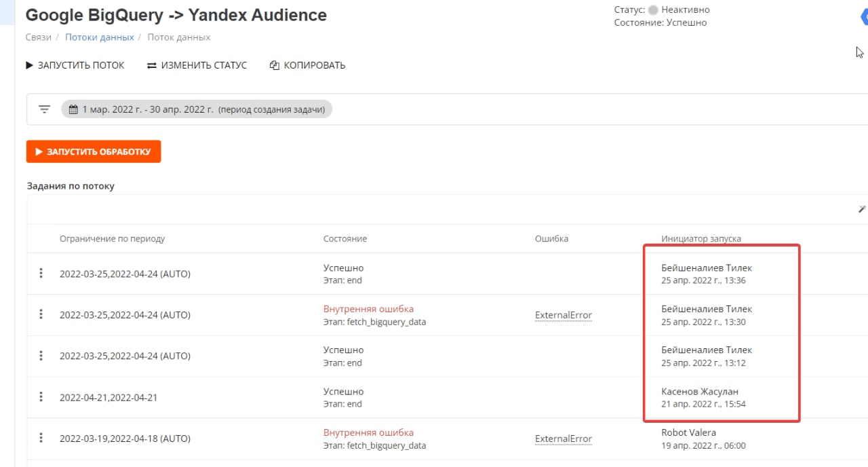Select period cell 2022-03-19,2022-04-18 (AUTO)
The image size is (868, 467).
125,438
